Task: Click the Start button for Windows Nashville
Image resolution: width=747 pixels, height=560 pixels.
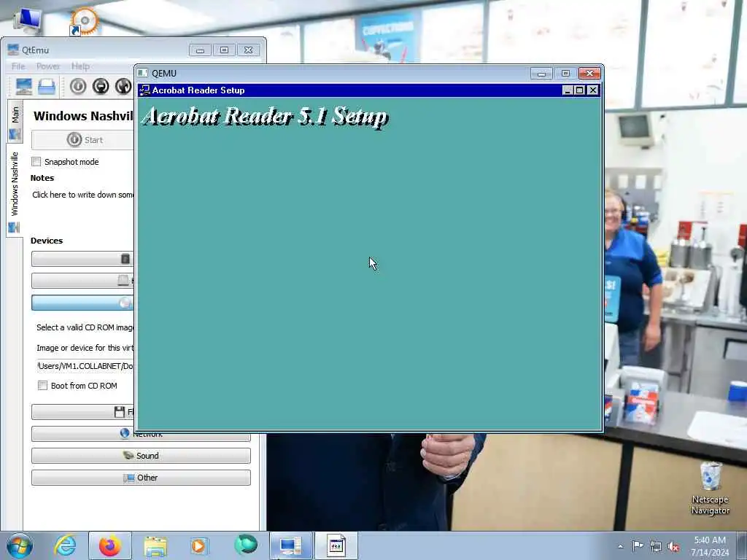Action: [82, 140]
